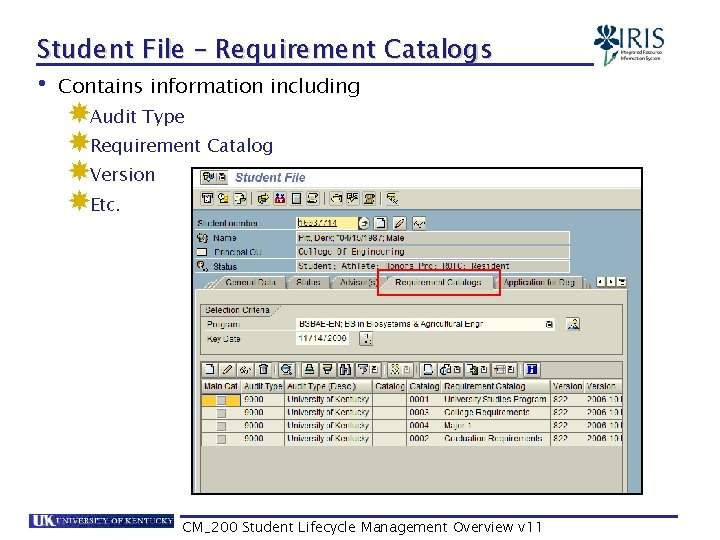Click the glasses icon beside student number
The width and height of the screenshot is (720, 540).
click(419, 223)
